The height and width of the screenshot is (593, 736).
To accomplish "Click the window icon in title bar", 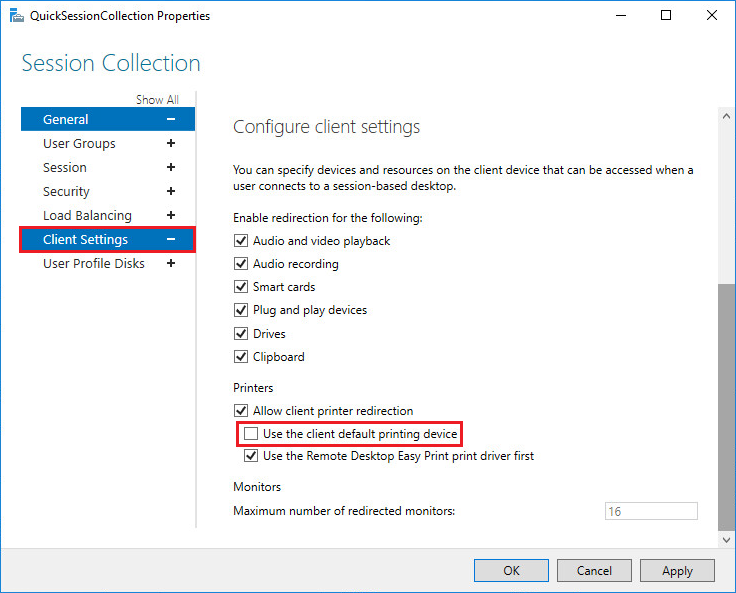I will pyautogui.click(x=17, y=16).
